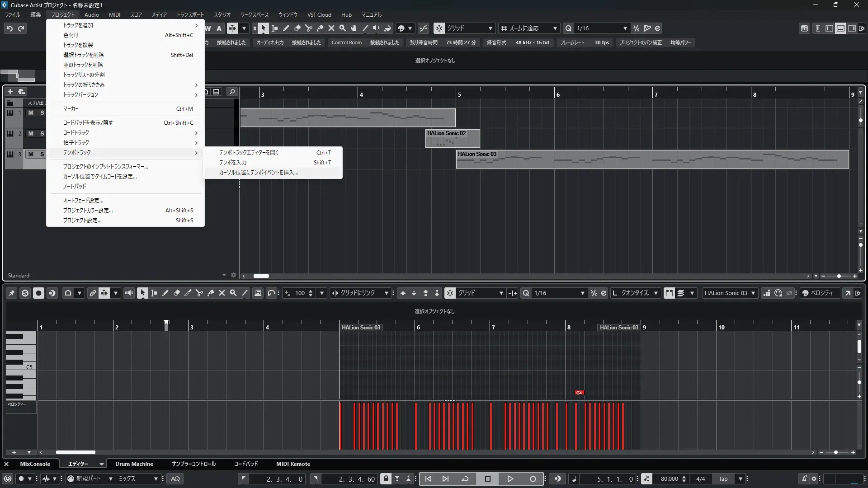The image size is (868, 488).
Task: Activate the transport Cycle loop button
Action: click(x=465, y=479)
